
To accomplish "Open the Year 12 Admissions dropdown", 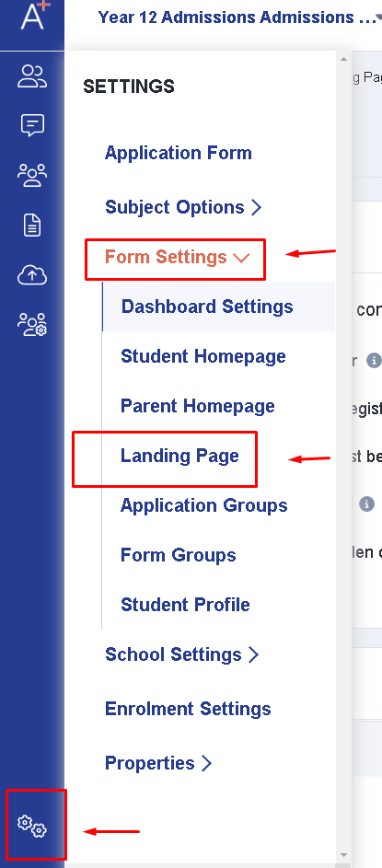I will 239,17.
